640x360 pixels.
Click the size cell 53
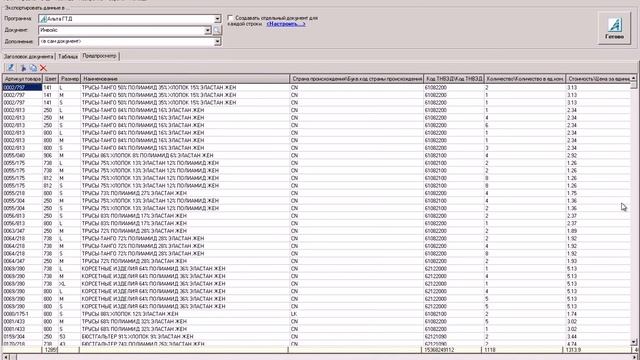(69, 336)
